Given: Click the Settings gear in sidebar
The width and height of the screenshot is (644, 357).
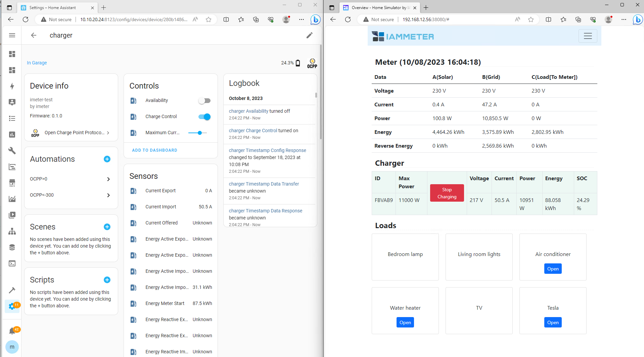Looking at the screenshot, I should point(12,306).
